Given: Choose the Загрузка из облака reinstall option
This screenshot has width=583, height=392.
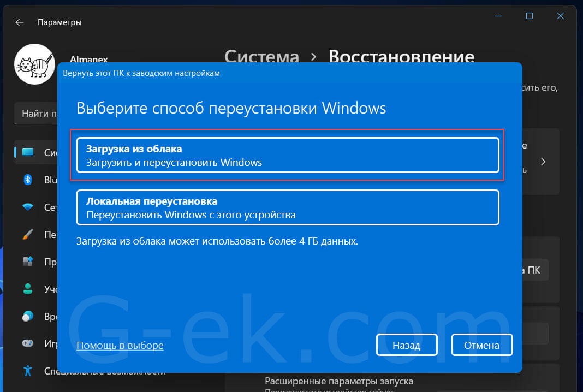Looking at the screenshot, I should click(x=288, y=155).
